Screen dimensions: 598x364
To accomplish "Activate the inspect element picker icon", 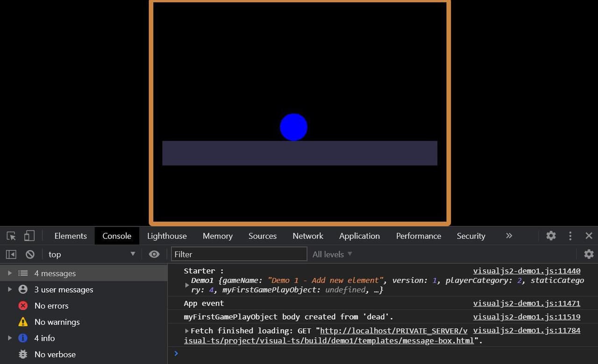I will tap(11, 236).
